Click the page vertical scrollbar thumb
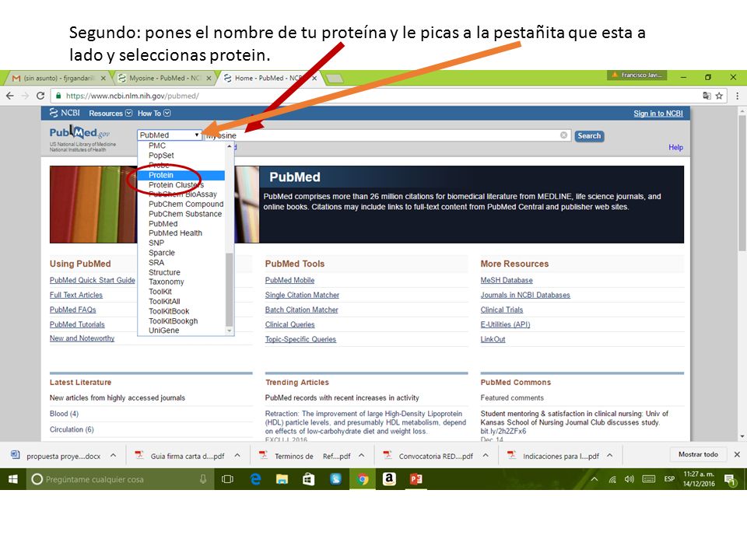747x560 pixels. coord(742,184)
